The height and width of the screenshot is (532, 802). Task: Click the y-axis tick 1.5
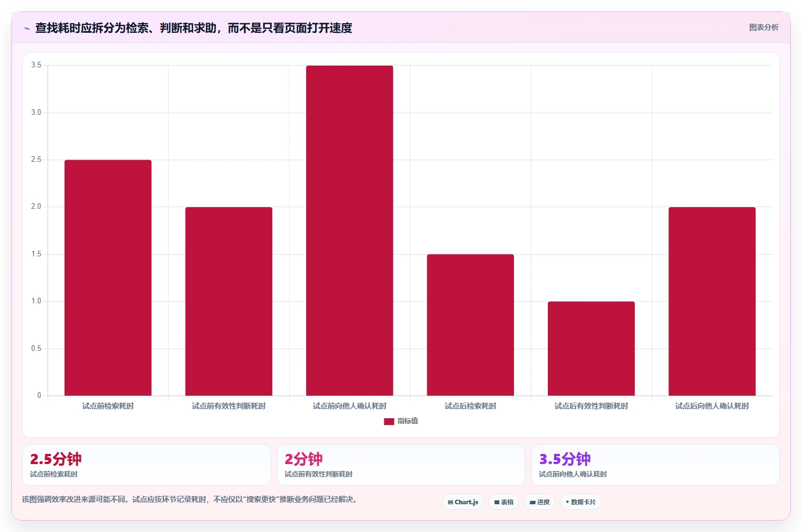pos(36,254)
